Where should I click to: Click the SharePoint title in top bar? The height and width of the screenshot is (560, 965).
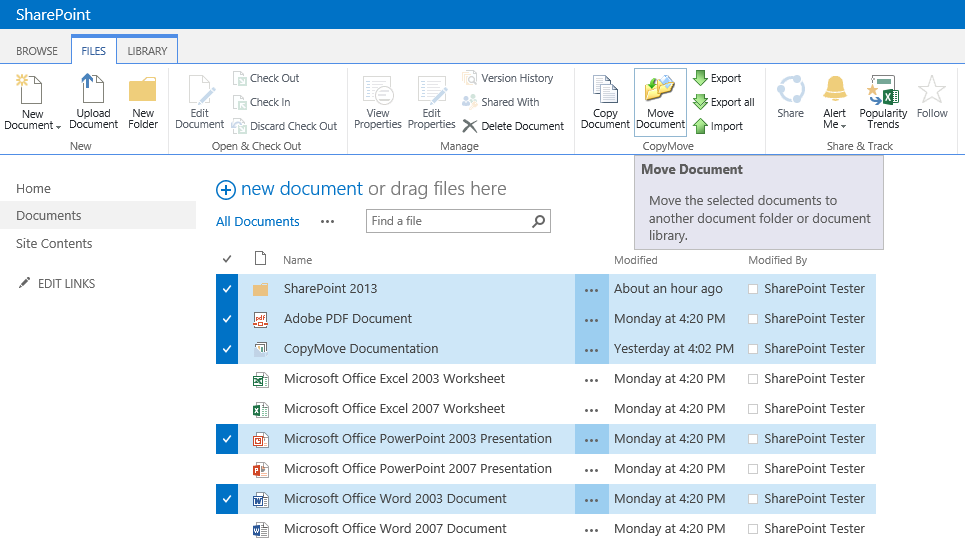[53, 14]
